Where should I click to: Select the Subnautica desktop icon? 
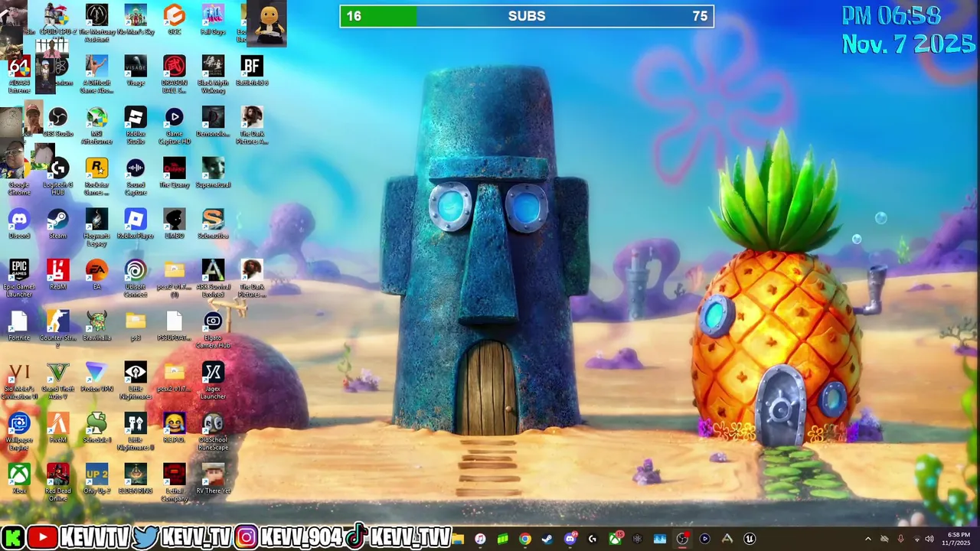tap(213, 224)
